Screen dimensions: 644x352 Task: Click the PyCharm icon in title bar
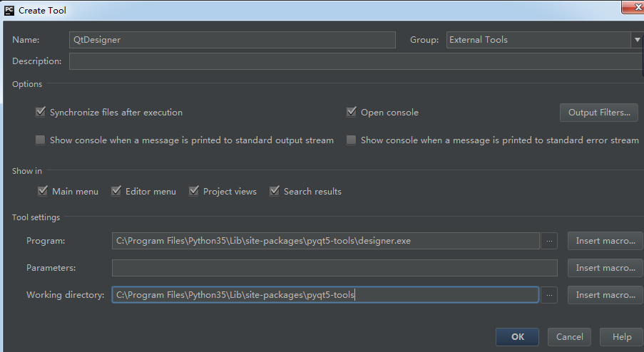tap(9, 10)
